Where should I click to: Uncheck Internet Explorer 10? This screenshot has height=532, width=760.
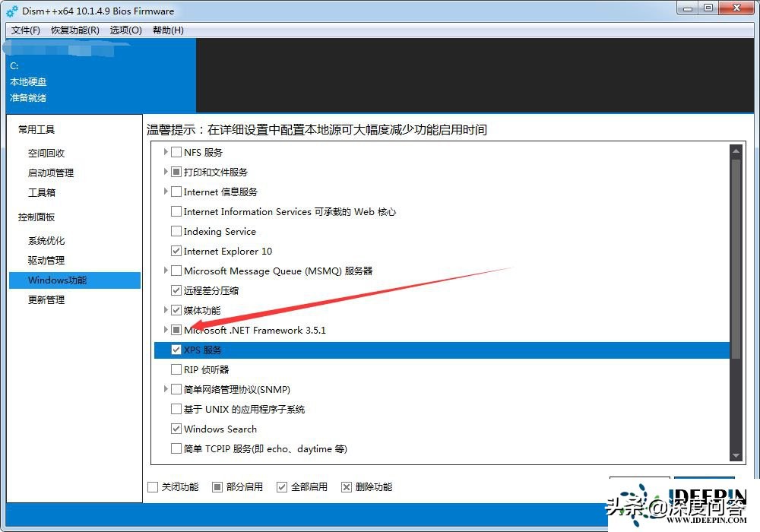point(176,251)
